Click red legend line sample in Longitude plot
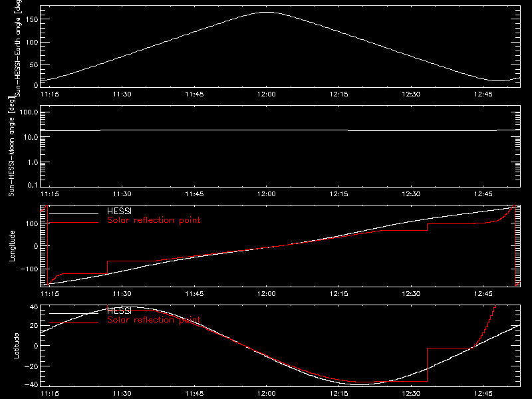The width and height of the screenshot is (532, 399). 74,223
